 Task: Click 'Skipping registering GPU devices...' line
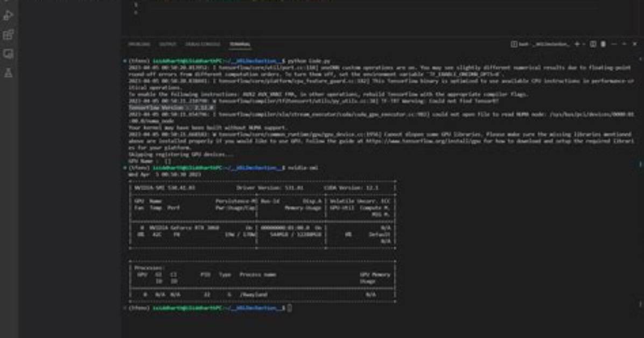click(181, 154)
